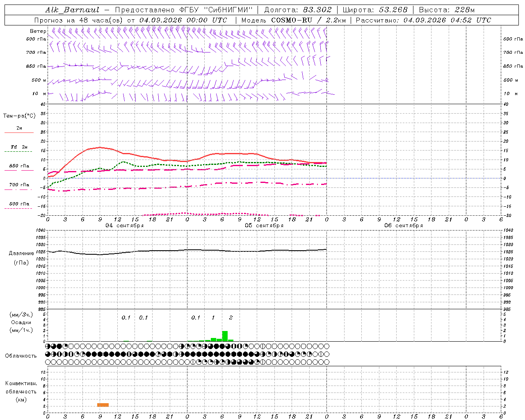Screen dimensions: 525x420
Task: Select the '06 сентября' date marker
Action: pyautogui.click(x=404, y=226)
